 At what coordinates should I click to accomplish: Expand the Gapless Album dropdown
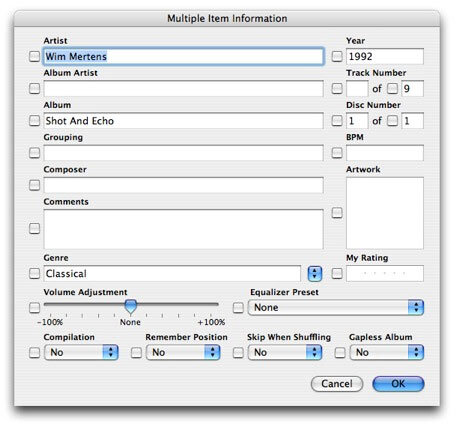387,352
